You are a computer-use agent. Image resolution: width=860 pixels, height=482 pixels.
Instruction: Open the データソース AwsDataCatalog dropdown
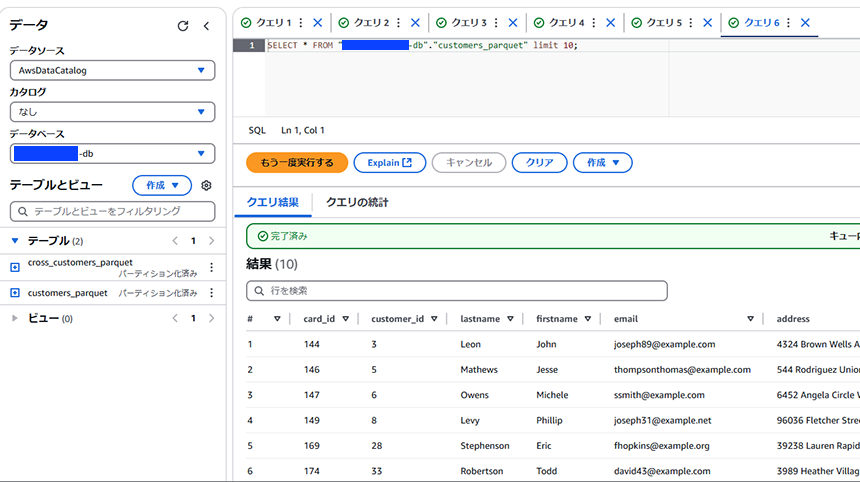point(112,70)
